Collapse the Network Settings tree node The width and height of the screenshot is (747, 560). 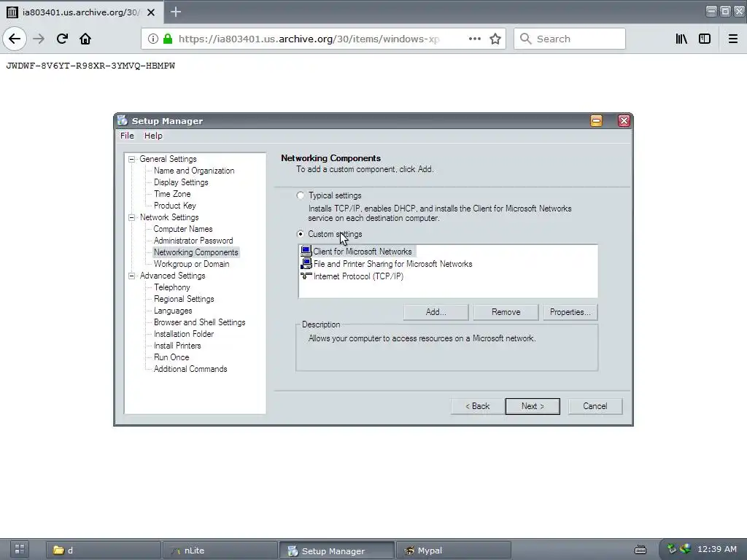(131, 217)
